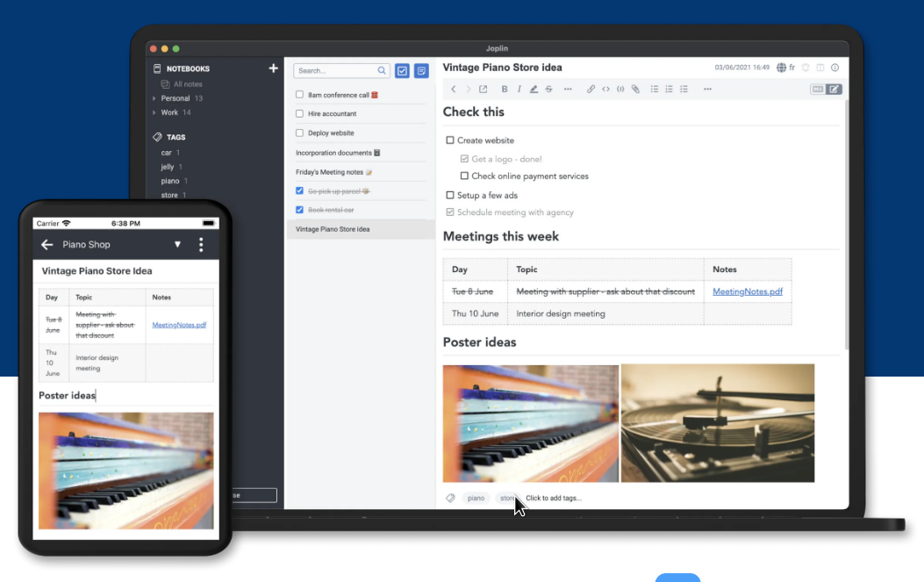This screenshot has height=582, width=924.
Task: Insert a checkbox list from the toolbar
Action: [684, 89]
